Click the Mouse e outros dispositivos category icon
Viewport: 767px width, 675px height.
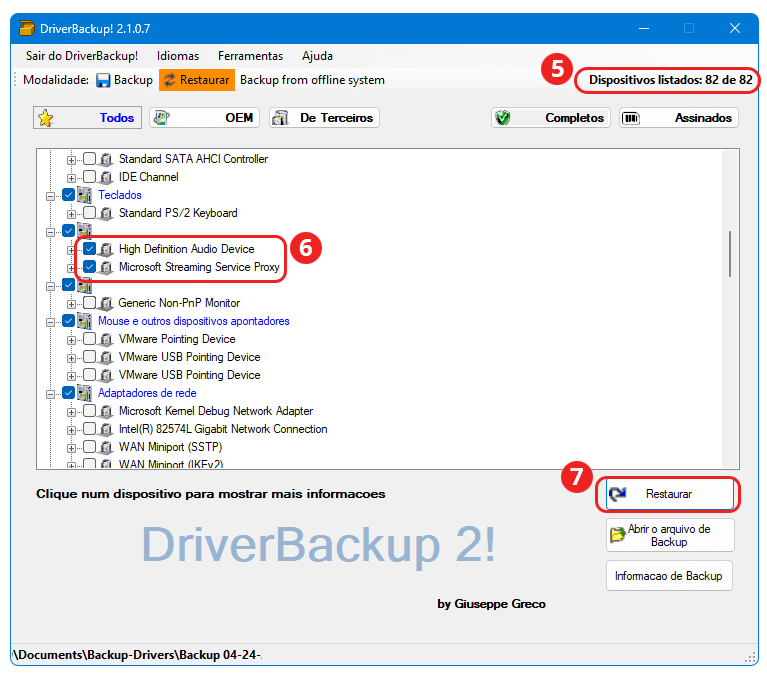click(85, 321)
